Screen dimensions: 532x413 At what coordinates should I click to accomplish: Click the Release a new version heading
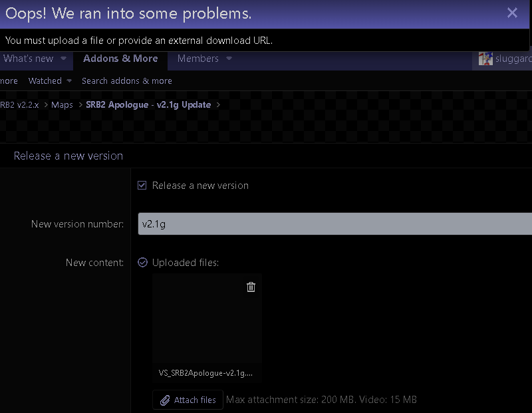click(68, 156)
